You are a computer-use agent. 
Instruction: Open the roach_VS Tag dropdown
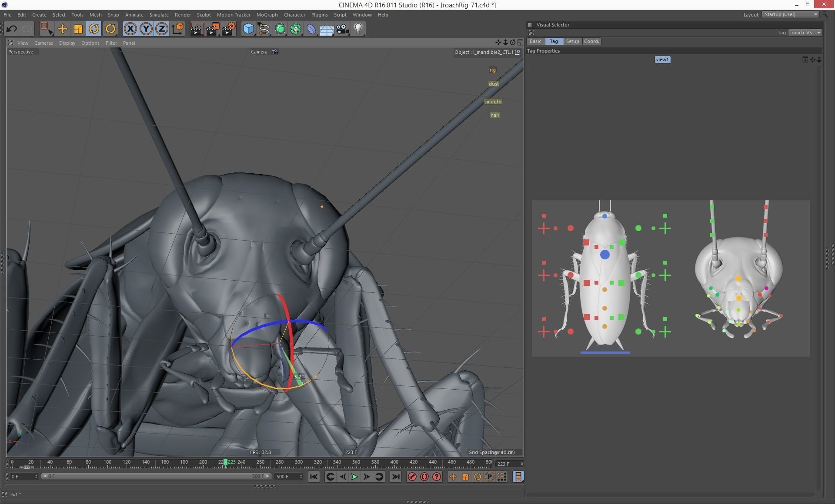805,33
